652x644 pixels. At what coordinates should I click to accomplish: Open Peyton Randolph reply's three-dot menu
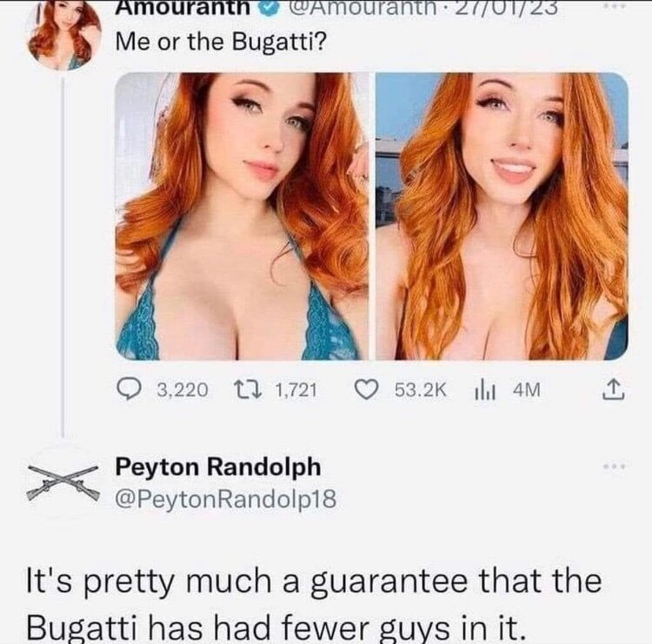tap(615, 467)
